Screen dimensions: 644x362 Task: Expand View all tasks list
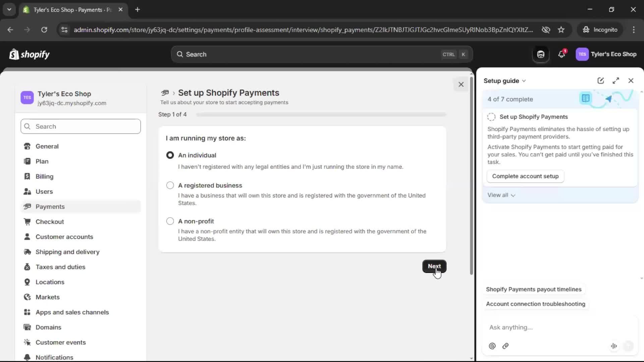[x=501, y=195]
